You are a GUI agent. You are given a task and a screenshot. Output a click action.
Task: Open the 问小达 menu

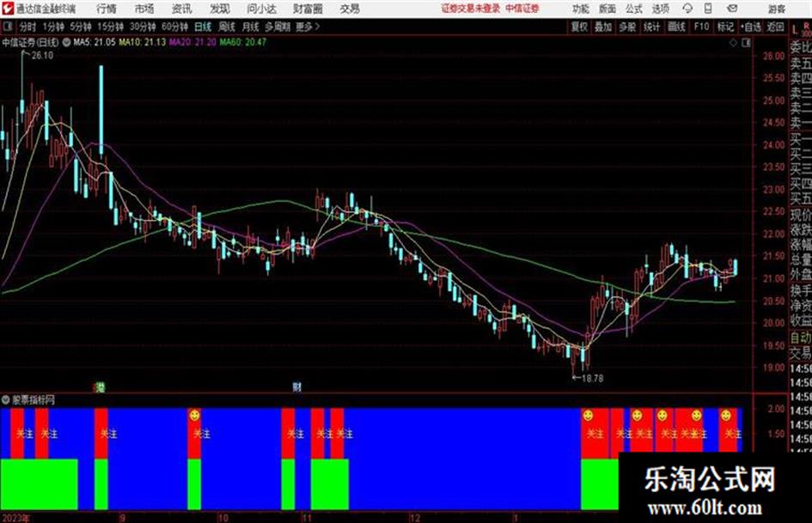(x=261, y=9)
